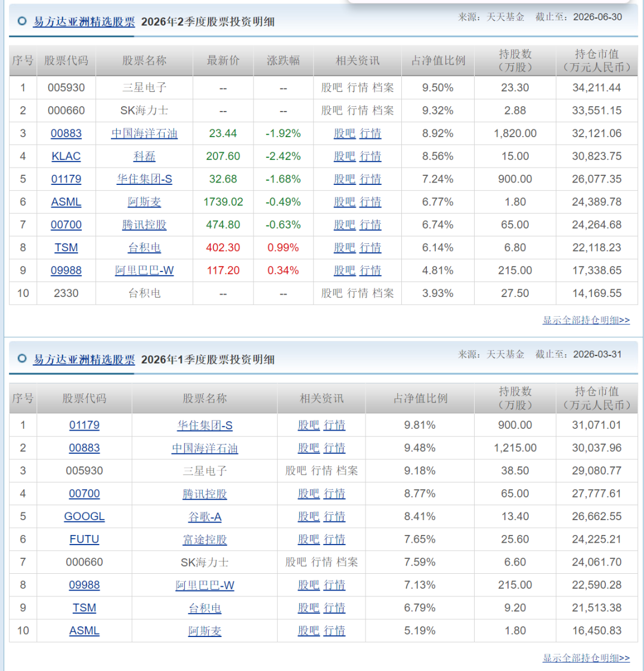
Task: Click ASML code link in Q1 table
Action: 84,631
